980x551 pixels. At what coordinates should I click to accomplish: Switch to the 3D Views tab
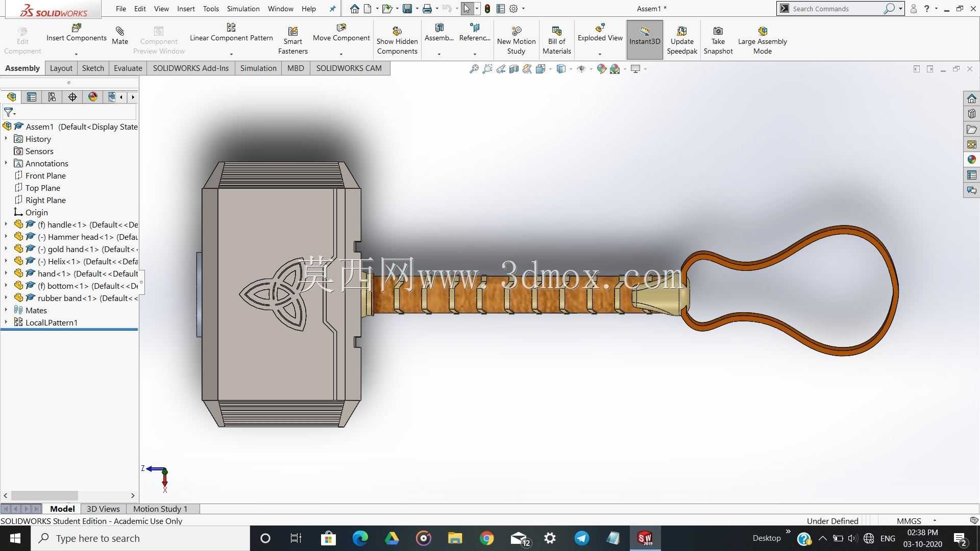click(103, 509)
